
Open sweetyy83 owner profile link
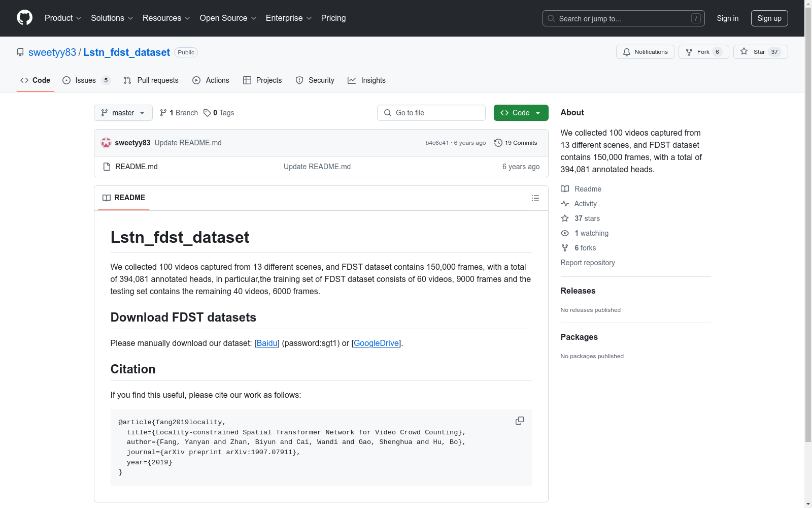52,52
